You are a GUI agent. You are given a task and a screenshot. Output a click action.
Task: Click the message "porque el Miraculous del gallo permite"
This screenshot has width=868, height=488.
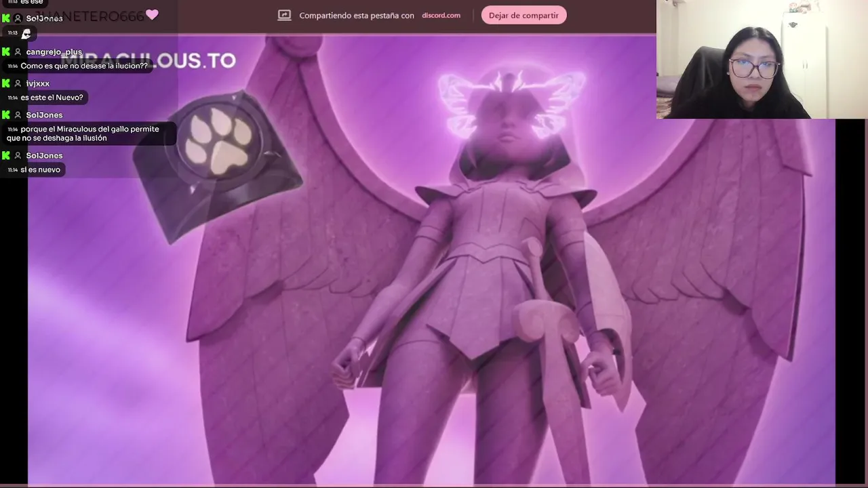tap(90, 129)
